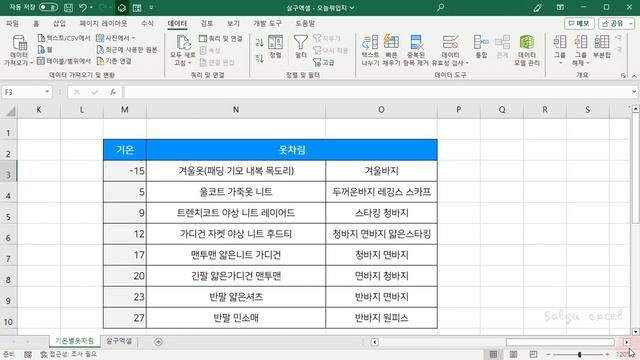Viewport: 640px width, 360px height.
Task: Switch to normal view in status bar
Action: click(493, 354)
